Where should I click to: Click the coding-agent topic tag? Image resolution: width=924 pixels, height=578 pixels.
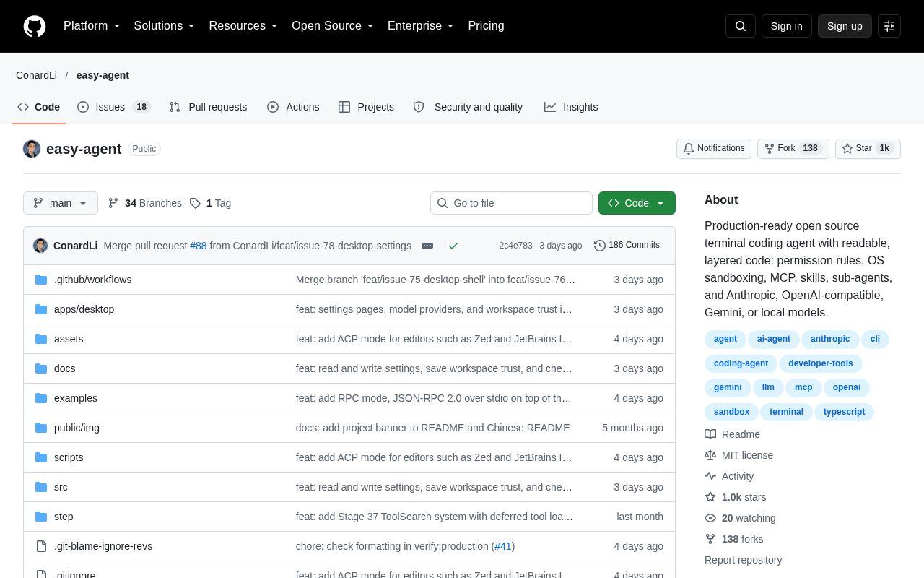741,363
